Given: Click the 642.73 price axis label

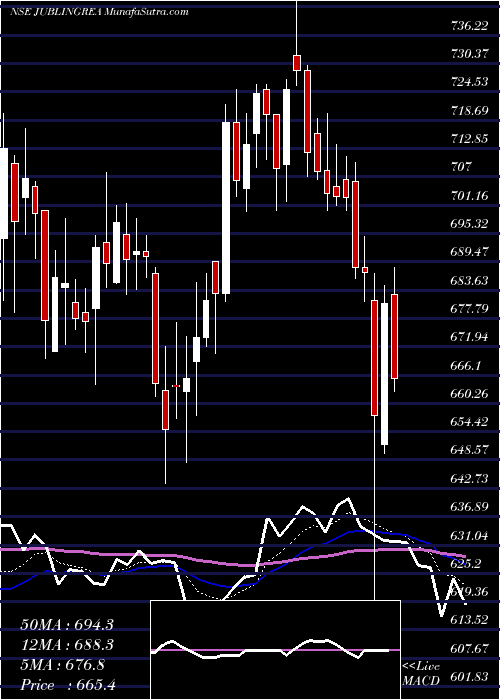Looking at the screenshot, I should 469,479.
